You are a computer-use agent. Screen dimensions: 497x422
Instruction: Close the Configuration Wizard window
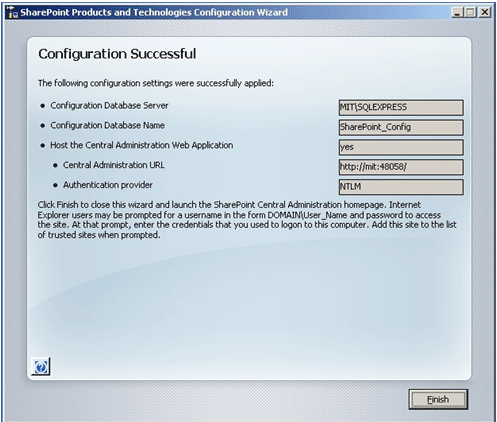click(485, 13)
